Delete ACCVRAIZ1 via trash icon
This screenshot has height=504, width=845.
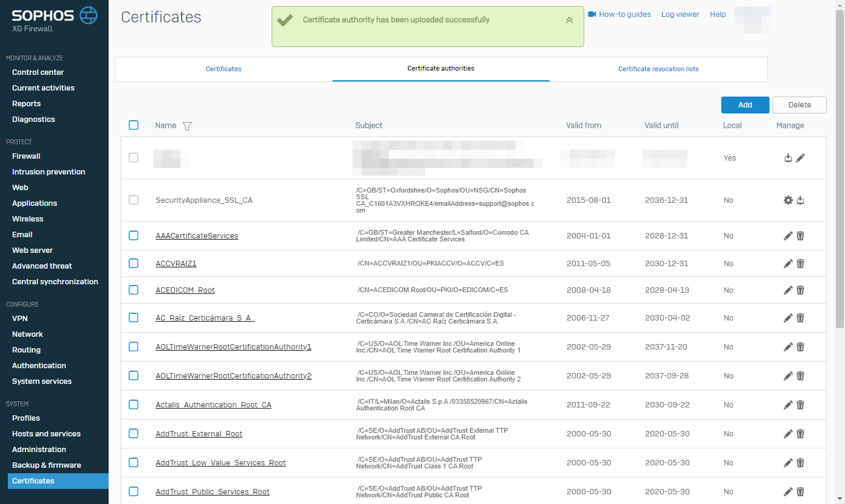pos(800,264)
